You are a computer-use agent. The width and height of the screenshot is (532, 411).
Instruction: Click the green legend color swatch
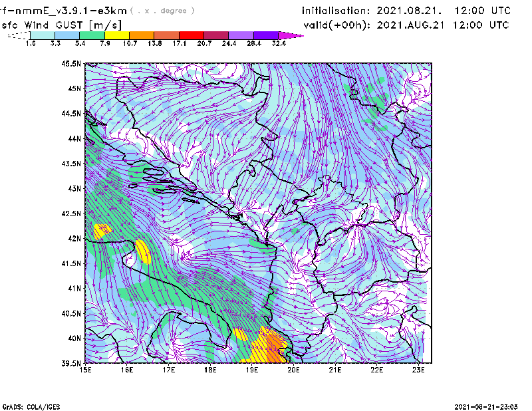tap(92, 35)
